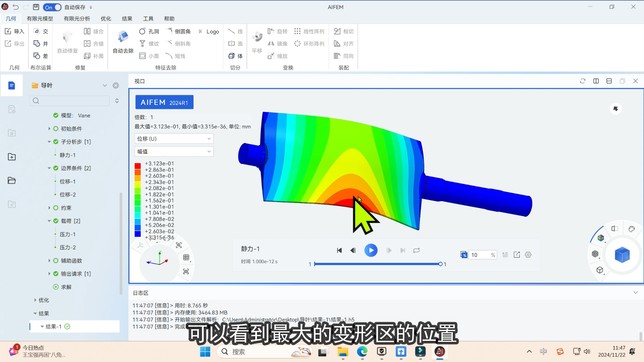Open the 有限元分析 ribbon tab

77,19
